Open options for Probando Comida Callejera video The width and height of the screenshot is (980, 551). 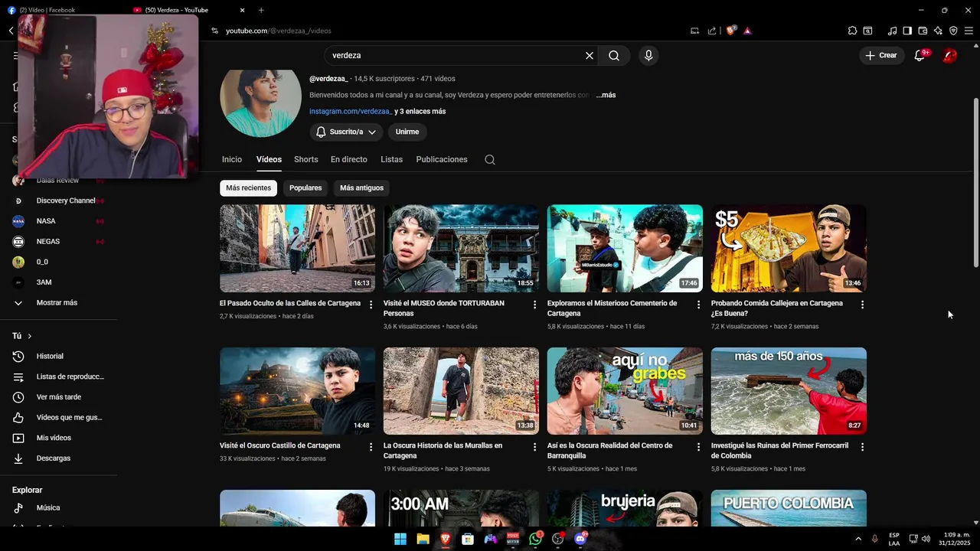click(862, 305)
